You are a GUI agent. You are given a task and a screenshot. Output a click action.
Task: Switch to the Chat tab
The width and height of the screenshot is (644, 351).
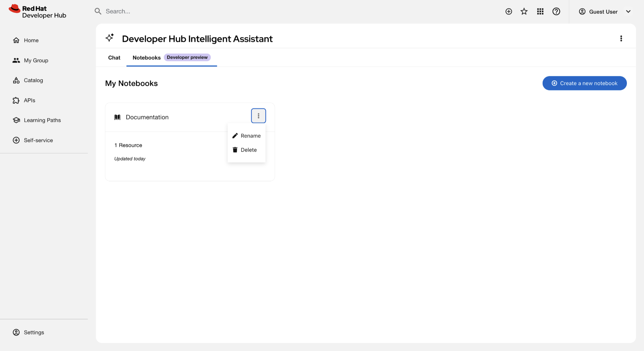pyautogui.click(x=114, y=58)
